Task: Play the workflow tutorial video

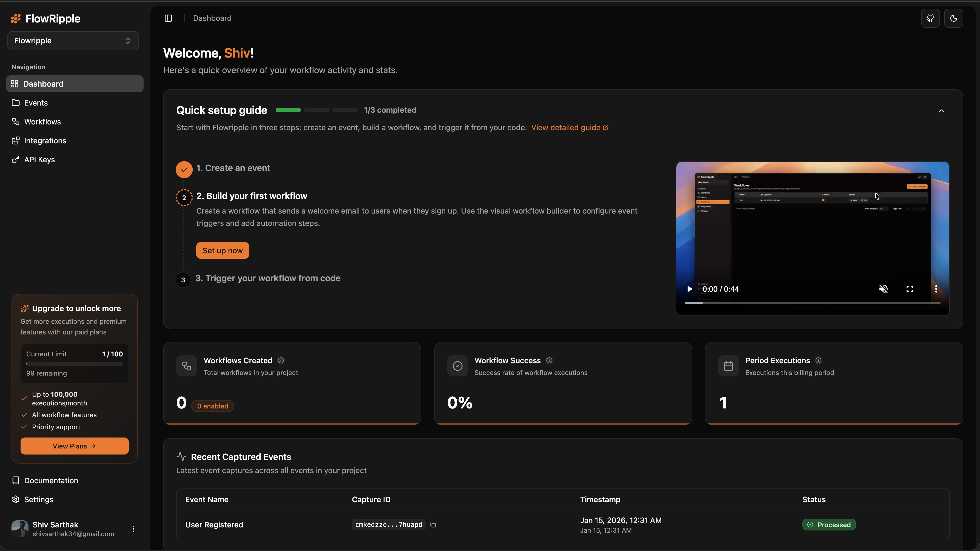Action: coord(689,289)
